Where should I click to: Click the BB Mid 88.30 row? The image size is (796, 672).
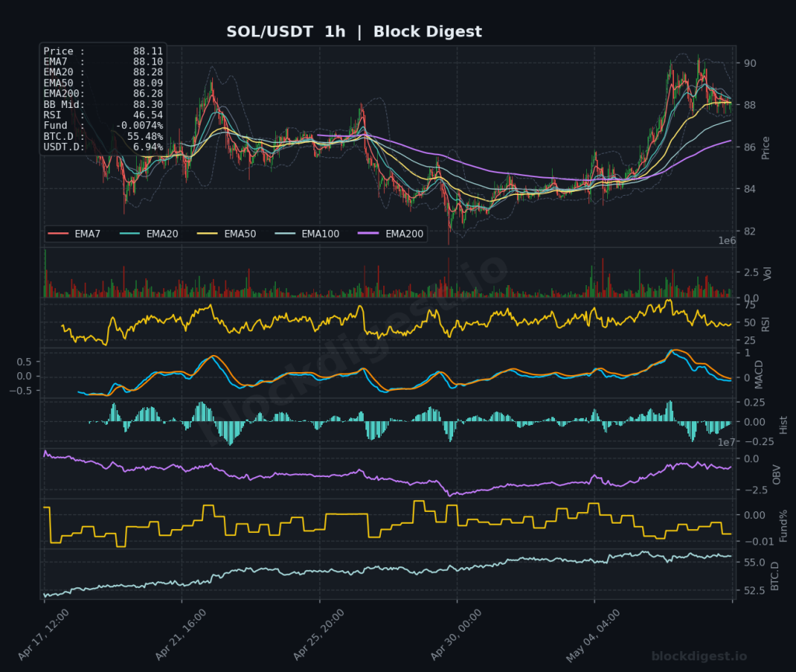click(x=103, y=104)
